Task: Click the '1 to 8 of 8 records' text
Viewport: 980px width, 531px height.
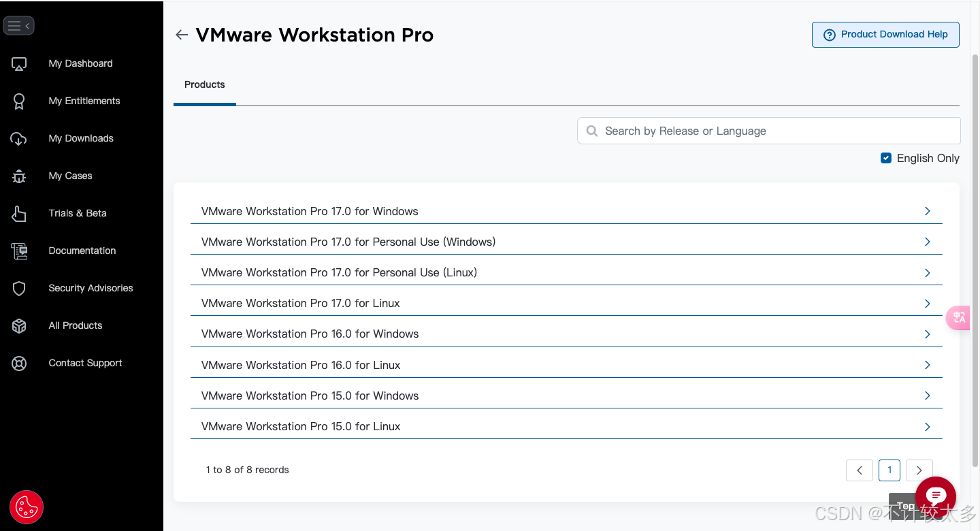Action: point(248,470)
